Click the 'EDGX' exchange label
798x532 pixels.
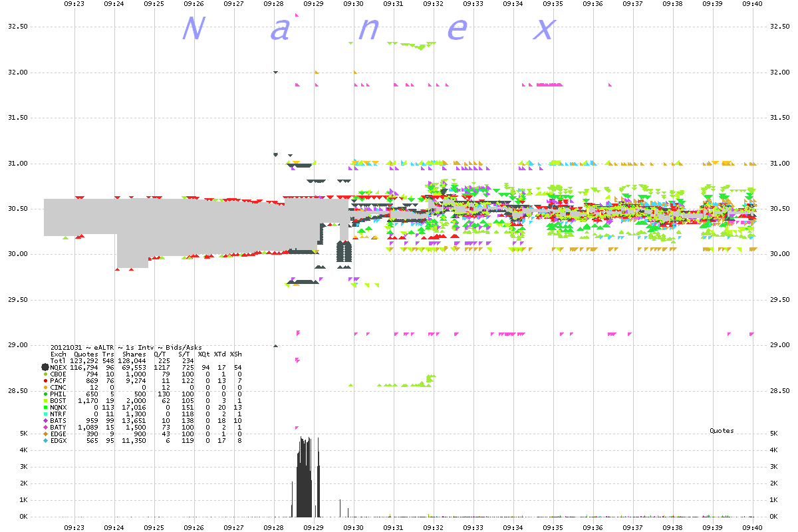pos(59,441)
